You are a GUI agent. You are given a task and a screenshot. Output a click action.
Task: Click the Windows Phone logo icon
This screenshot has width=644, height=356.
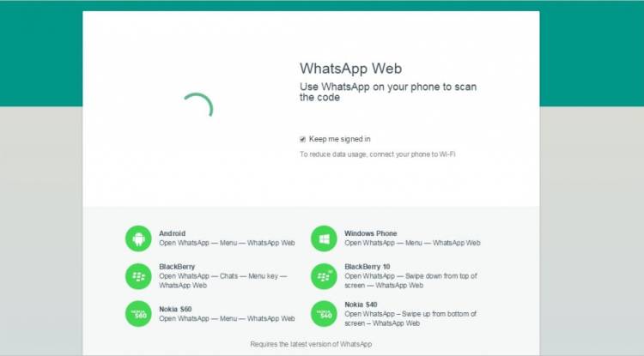pyautogui.click(x=324, y=238)
